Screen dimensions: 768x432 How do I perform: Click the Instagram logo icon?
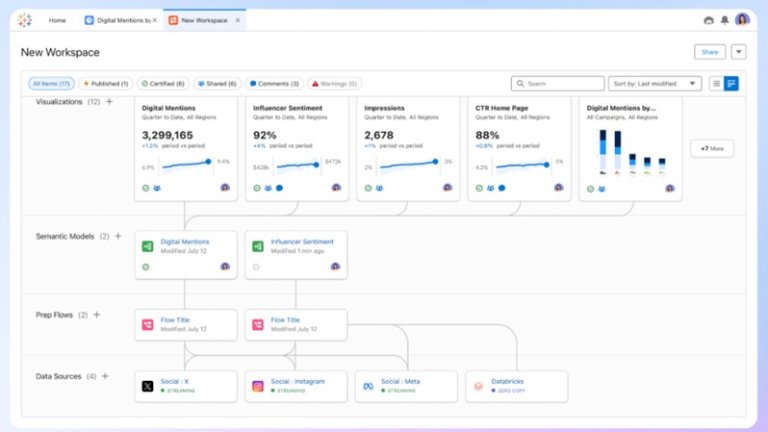click(x=258, y=386)
